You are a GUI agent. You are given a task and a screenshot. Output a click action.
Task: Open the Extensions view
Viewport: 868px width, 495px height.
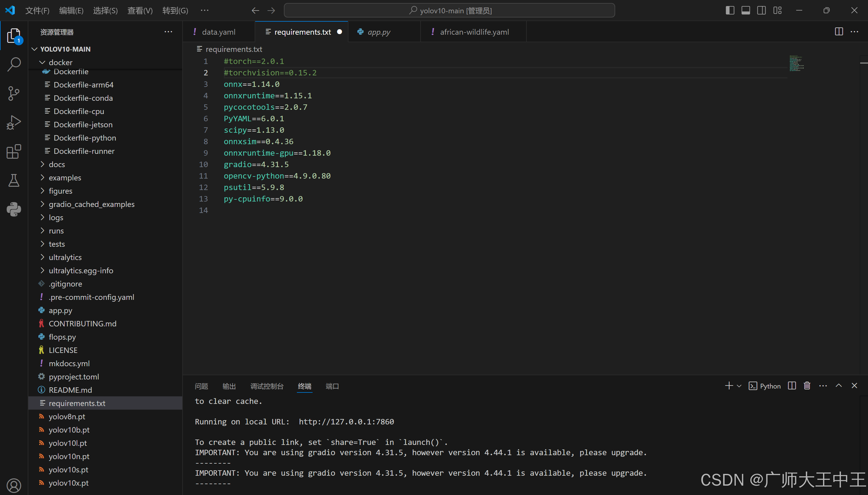click(14, 152)
